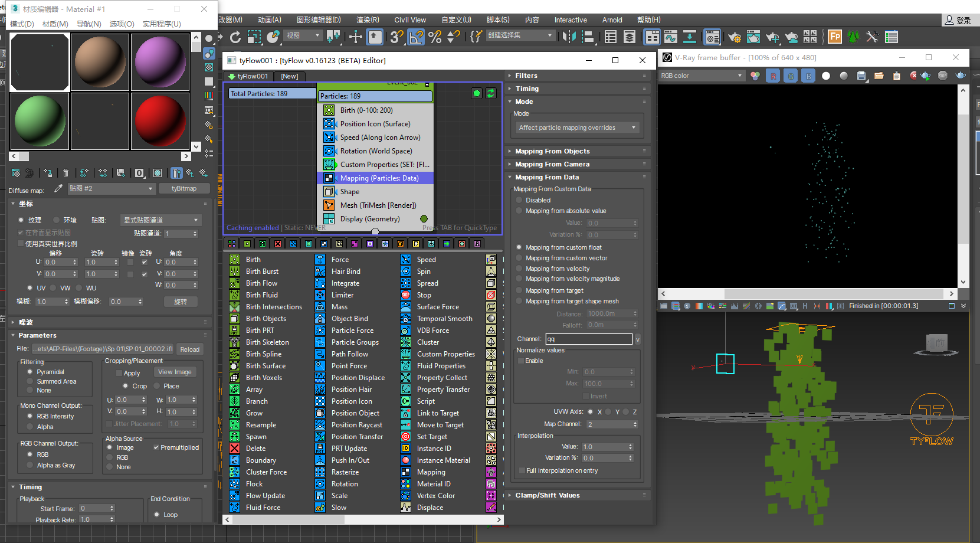The height and width of the screenshot is (543, 980).
Task: Select the green material sample sphere
Action: (x=40, y=121)
